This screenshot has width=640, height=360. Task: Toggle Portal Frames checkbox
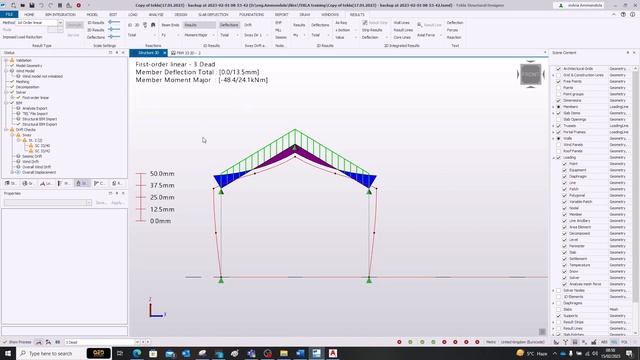558,132
